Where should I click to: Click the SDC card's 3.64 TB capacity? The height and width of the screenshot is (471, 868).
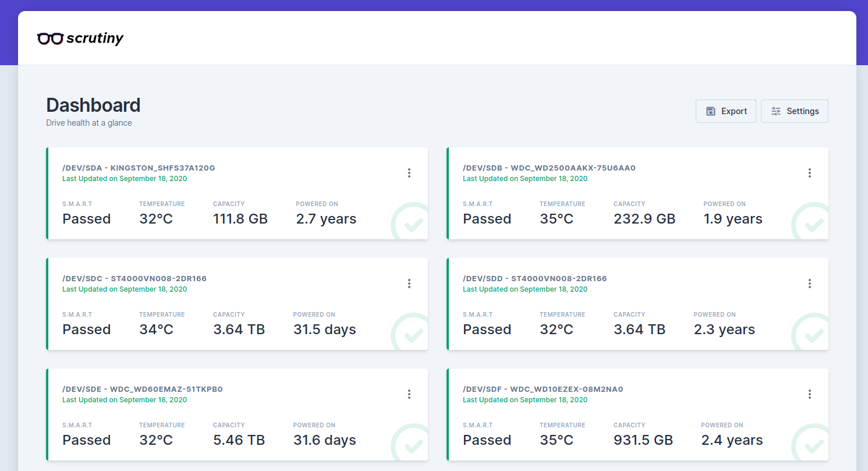click(x=239, y=330)
